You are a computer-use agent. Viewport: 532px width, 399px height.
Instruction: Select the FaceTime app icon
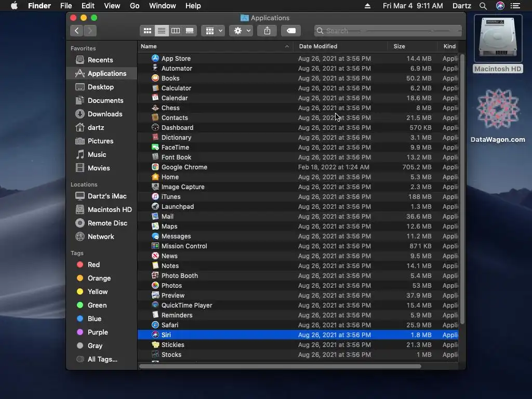point(155,147)
